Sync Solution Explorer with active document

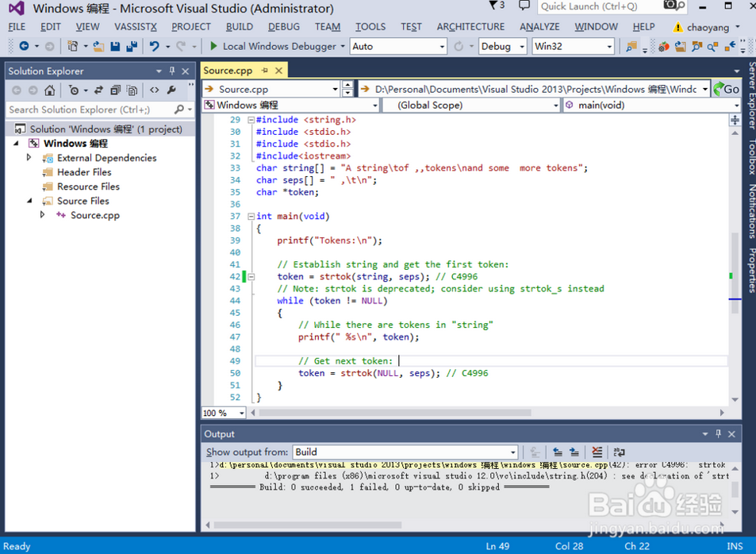(99, 90)
